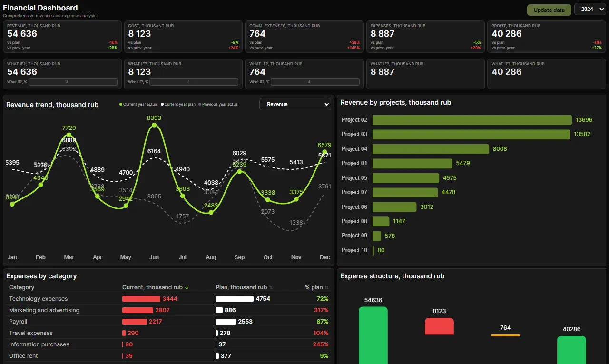
Task: Click the green 54636 bar in Expense structure
Action: pos(373,335)
